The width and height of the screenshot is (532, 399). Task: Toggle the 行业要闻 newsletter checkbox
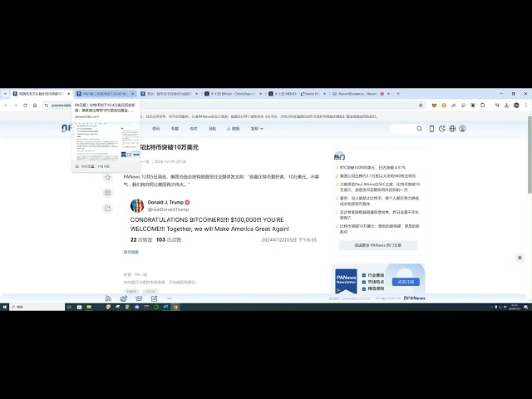364,275
